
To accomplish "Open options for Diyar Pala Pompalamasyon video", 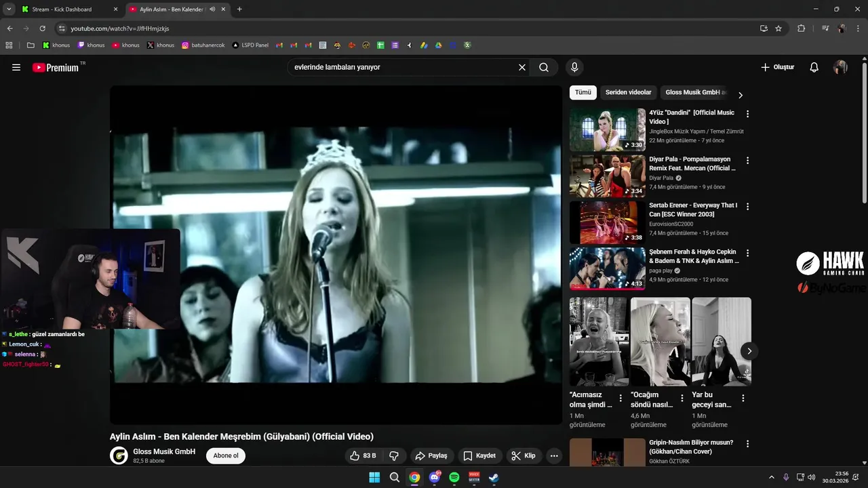I will [x=747, y=161].
